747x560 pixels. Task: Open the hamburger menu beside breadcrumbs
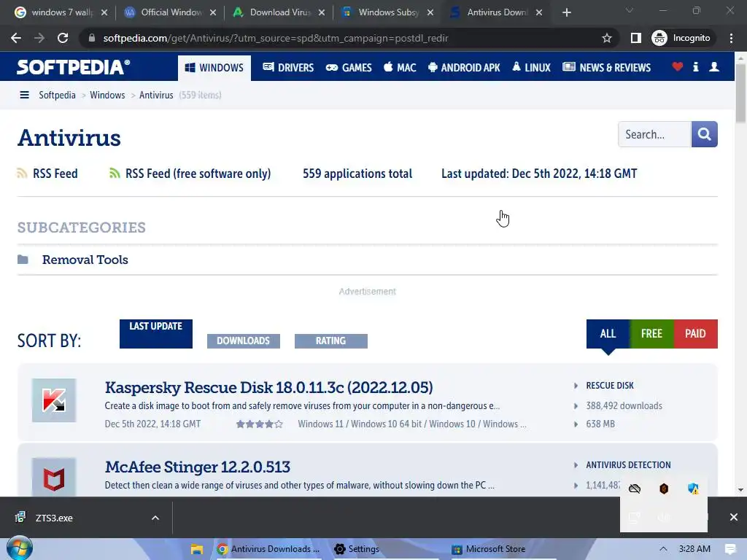click(24, 96)
